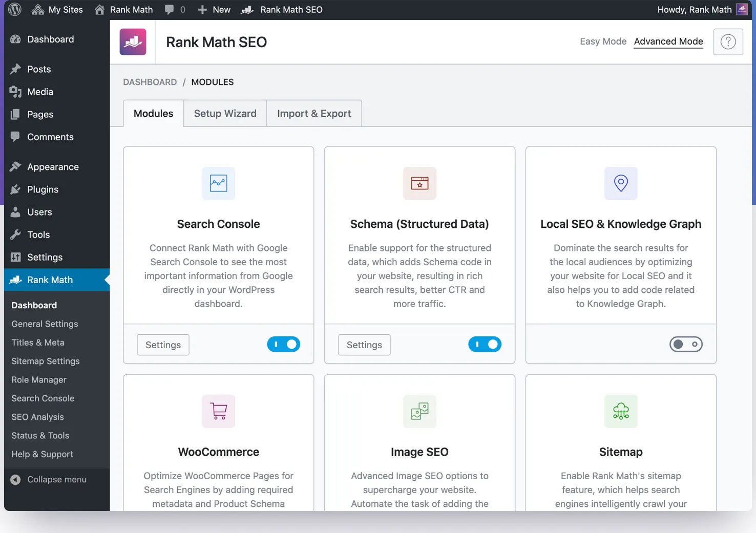The height and width of the screenshot is (533, 756).
Task: Disable the Schema module toggle
Action: [x=485, y=345]
